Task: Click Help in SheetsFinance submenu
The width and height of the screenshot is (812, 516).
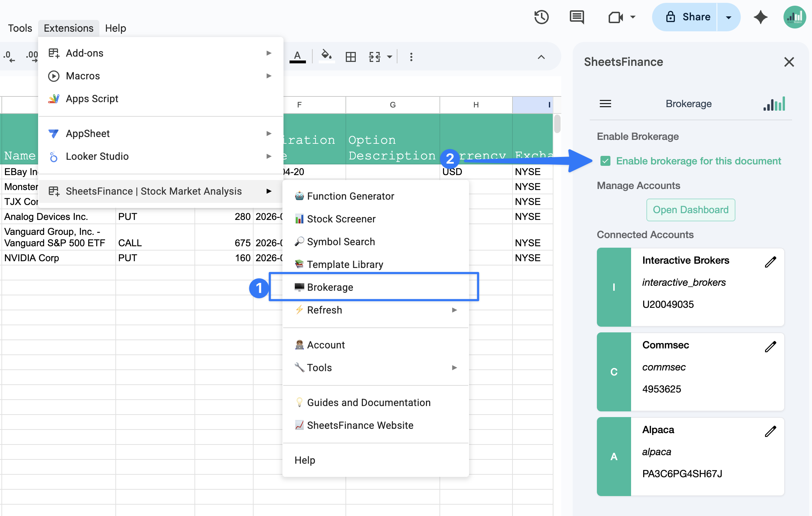Action: click(x=376, y=460)
